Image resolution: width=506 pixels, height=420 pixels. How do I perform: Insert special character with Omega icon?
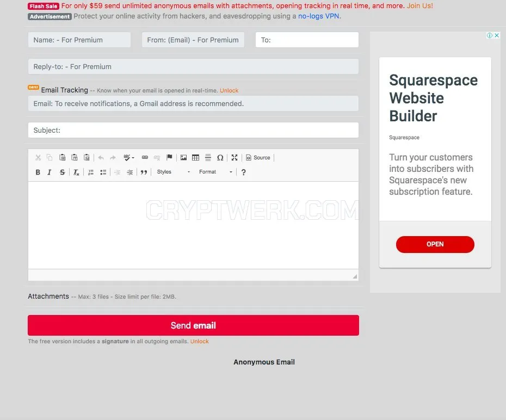tap(220, 157)
